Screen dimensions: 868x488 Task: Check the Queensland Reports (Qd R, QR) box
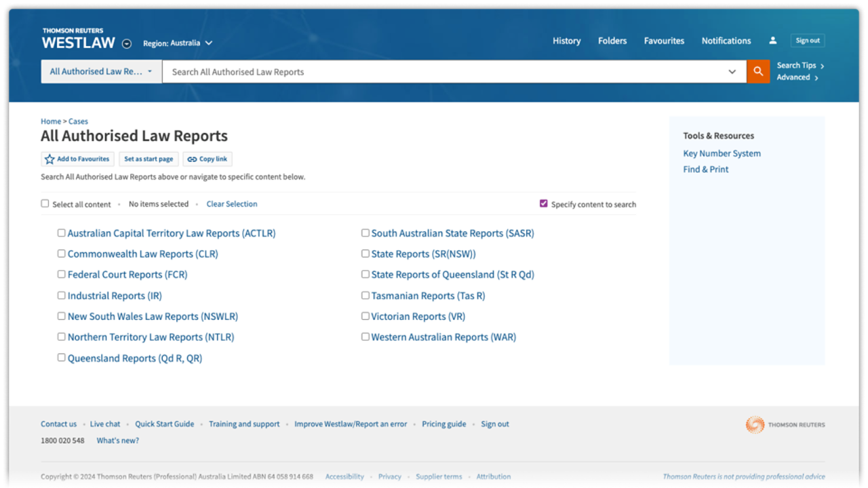point(61,357)
